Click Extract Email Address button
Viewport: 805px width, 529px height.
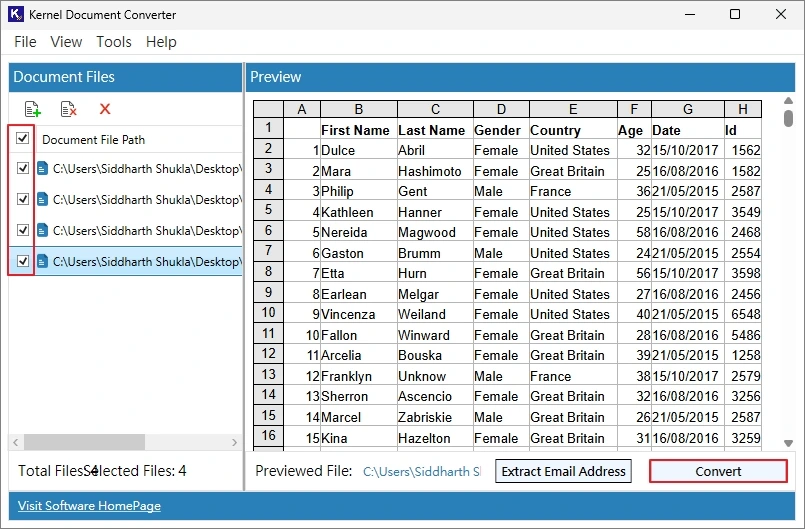coord(563,471)
